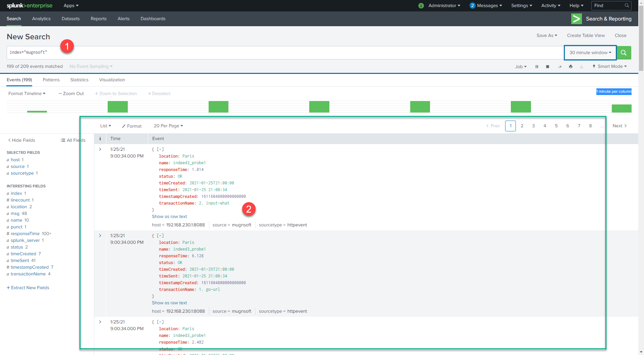The image size is (644, 355).
Task: Click the info column header icon
Action: tap(100, 139)
